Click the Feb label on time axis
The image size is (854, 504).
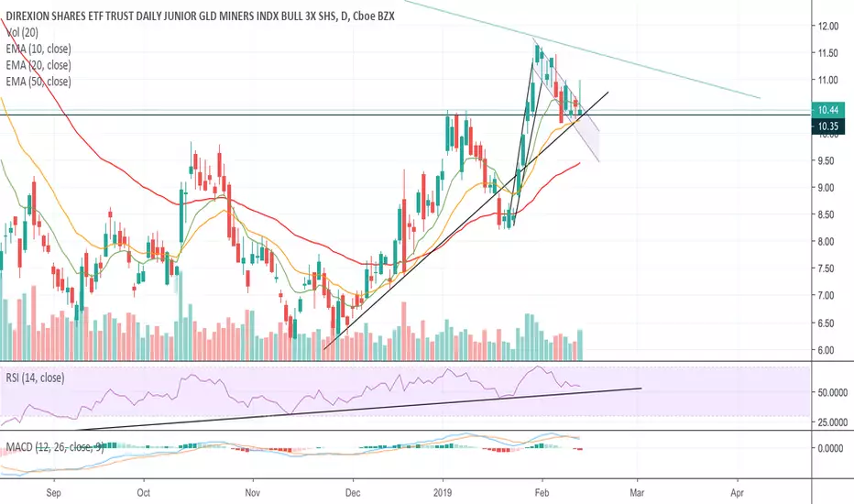pos(542,493)
